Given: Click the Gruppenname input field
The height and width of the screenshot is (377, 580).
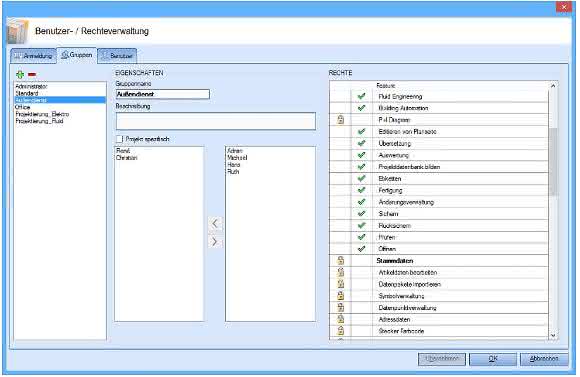Looking at the screenshot, I should click(x=163, y=94).
